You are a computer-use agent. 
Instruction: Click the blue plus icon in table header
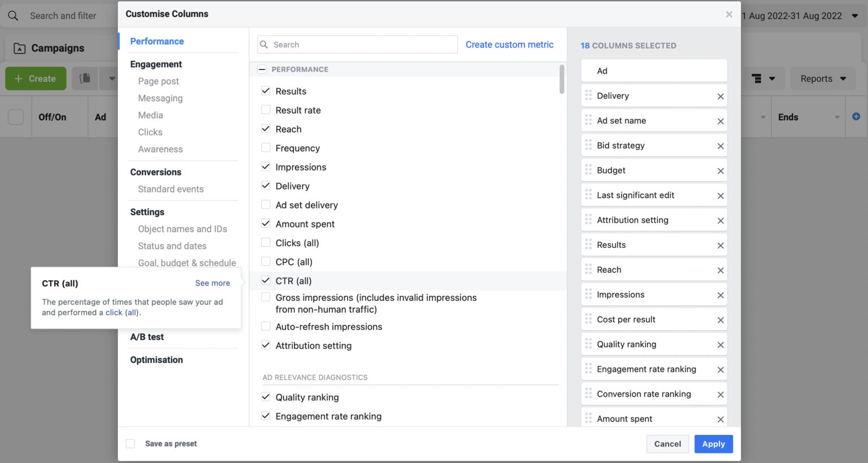tap(856, 116)
